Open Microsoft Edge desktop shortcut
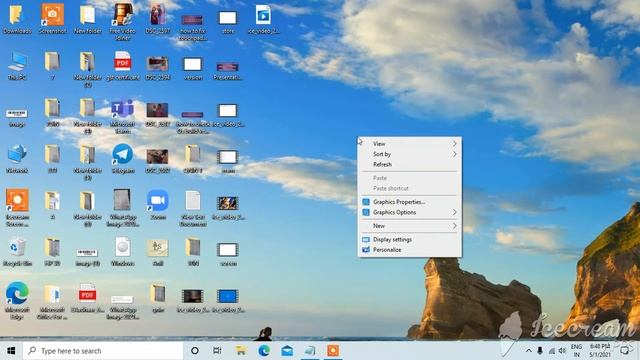 17,300
